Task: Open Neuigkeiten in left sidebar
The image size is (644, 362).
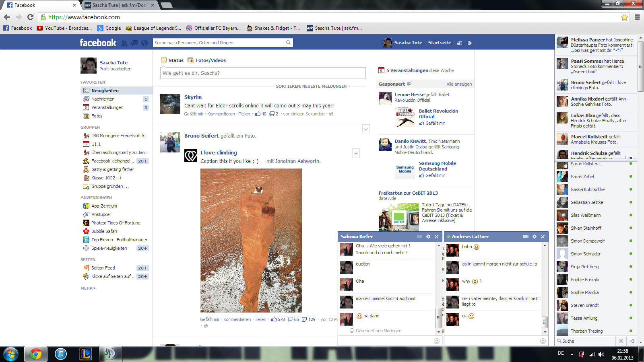Action: (x=116, y=90)
